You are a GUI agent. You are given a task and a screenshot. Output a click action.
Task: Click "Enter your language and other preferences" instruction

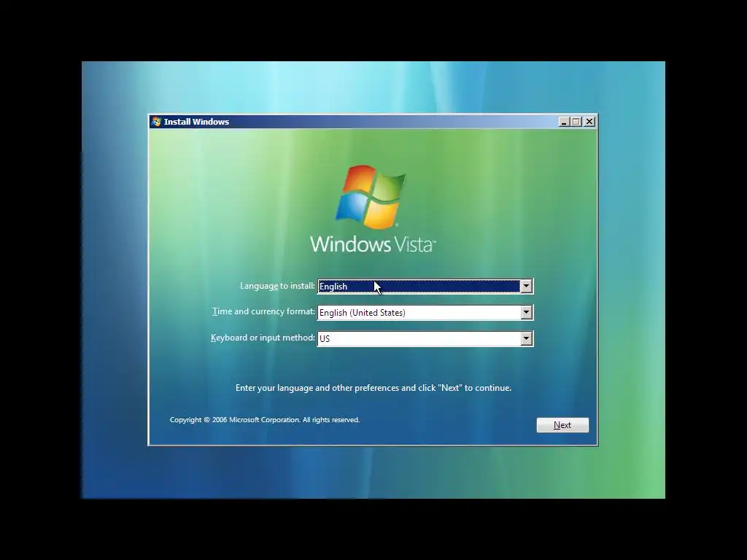(373, 388)
